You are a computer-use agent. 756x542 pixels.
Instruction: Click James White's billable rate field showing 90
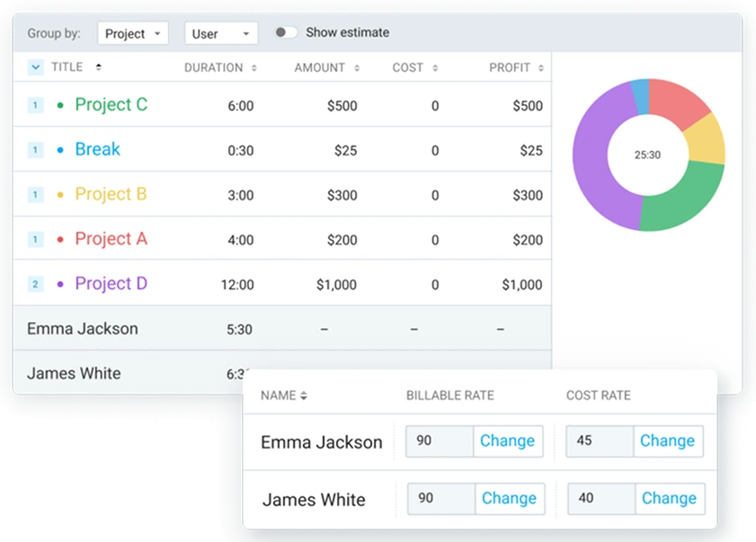coord(441,499)
